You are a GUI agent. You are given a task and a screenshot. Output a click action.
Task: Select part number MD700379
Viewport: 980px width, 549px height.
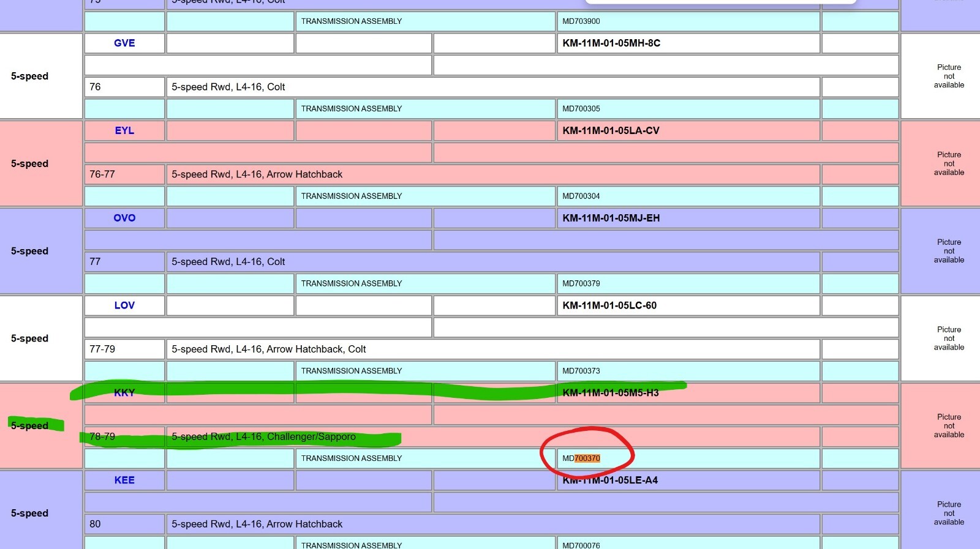click(581, 283)
